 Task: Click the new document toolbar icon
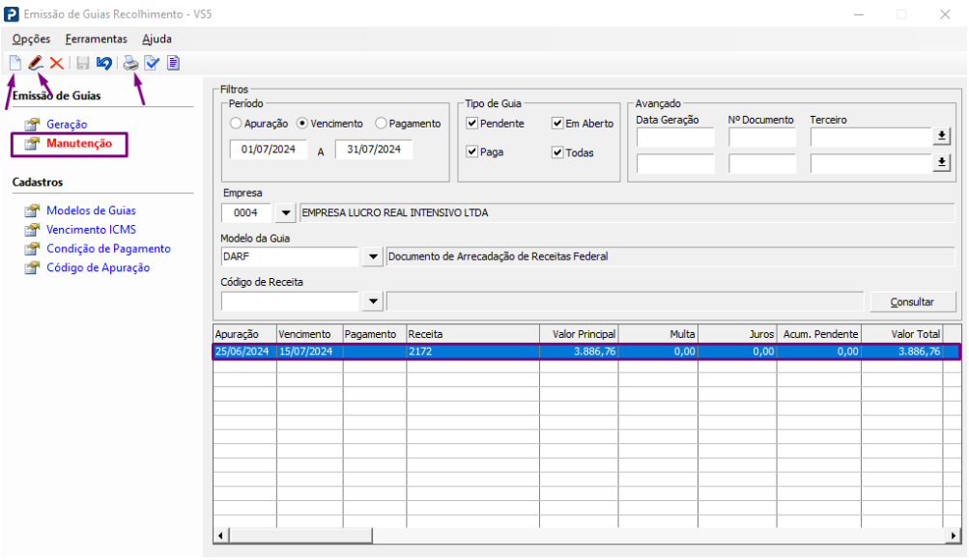click(x=14, y=63)
